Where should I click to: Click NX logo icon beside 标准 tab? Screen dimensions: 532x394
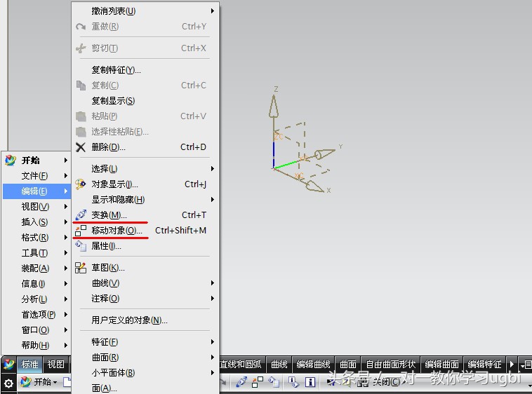[8, 364]
